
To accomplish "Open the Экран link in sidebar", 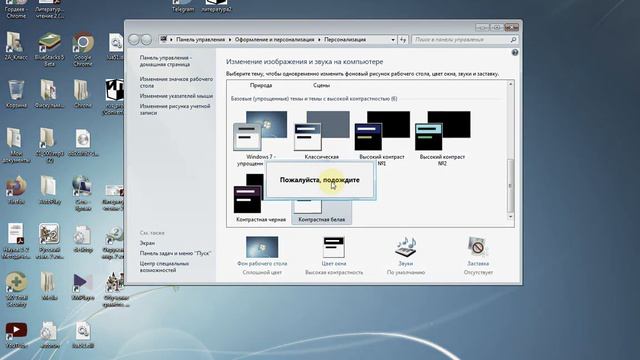I will [x=147, y=243].
